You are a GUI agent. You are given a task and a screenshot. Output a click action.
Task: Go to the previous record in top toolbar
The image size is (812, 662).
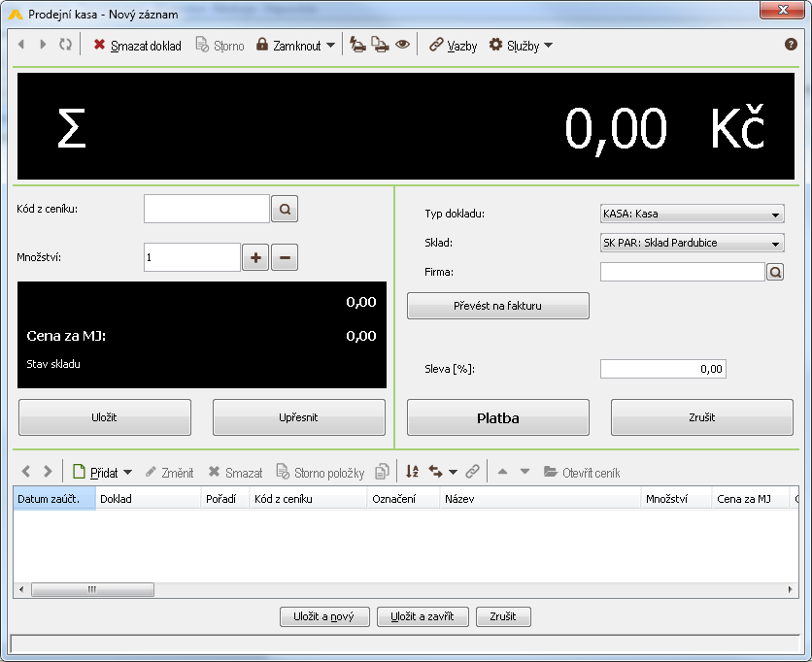tap(21, 45)
